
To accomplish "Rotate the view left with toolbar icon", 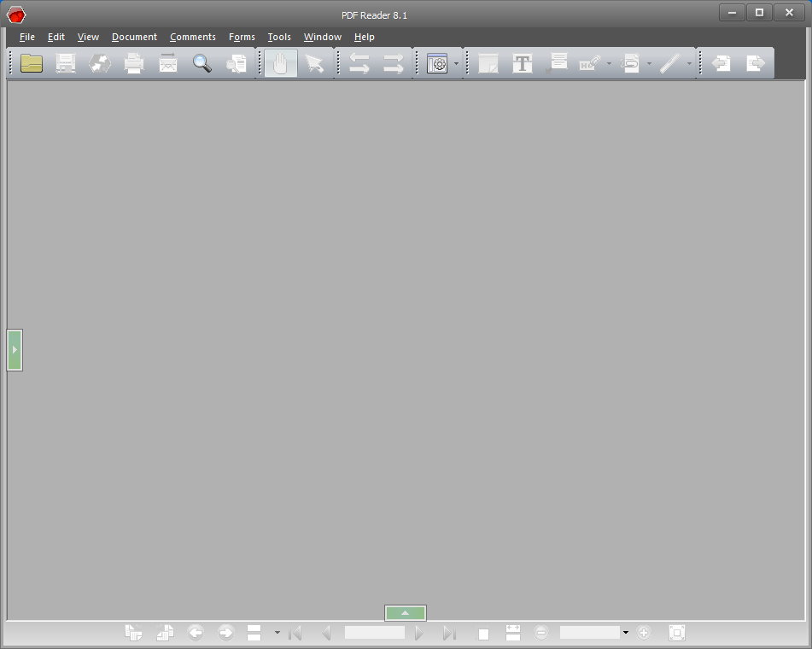I will [x=358, y=62].
